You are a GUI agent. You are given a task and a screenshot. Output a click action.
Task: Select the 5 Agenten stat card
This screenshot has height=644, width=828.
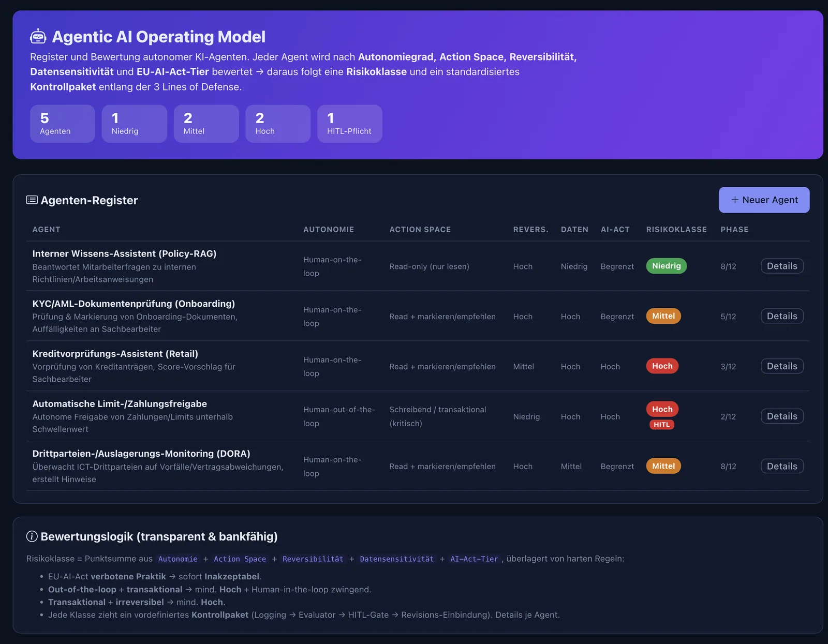(x=63, y=124)
